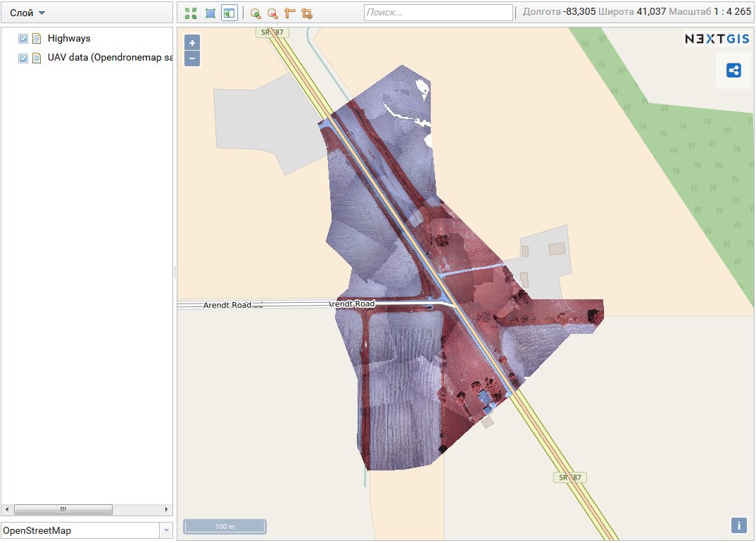Viewport: 756px width, 543px height.
Task: Select the zoom to initial extent tool
Action: (210, 13)
